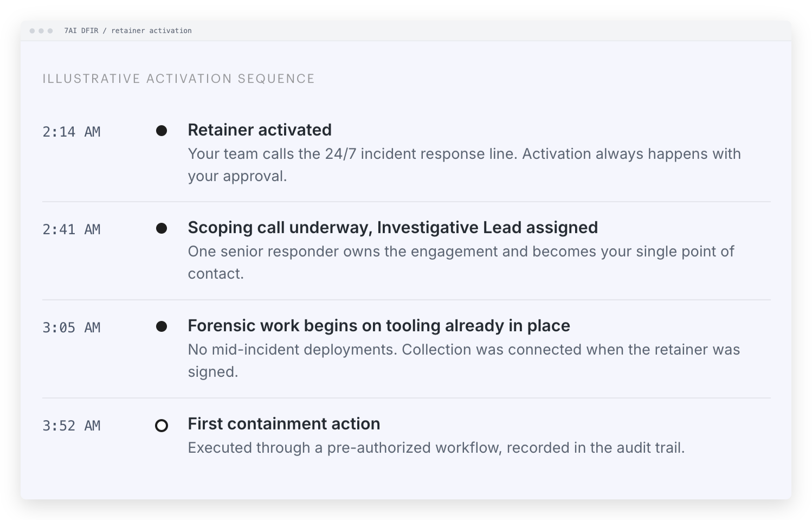Select the Forensic work begins on tooling heading
This screenshot has width=812, height=520.
pyautogui.click(x=379, y=326)
